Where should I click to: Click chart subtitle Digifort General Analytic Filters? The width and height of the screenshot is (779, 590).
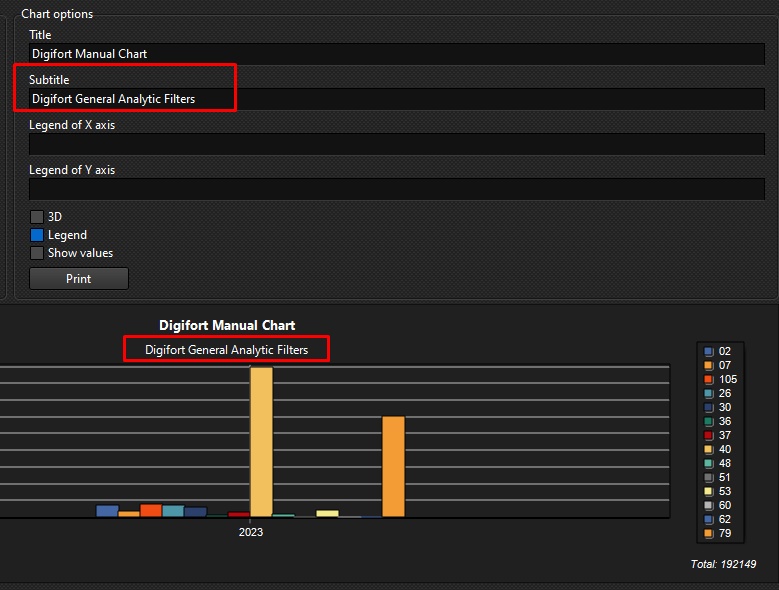[x=227, y=350]
